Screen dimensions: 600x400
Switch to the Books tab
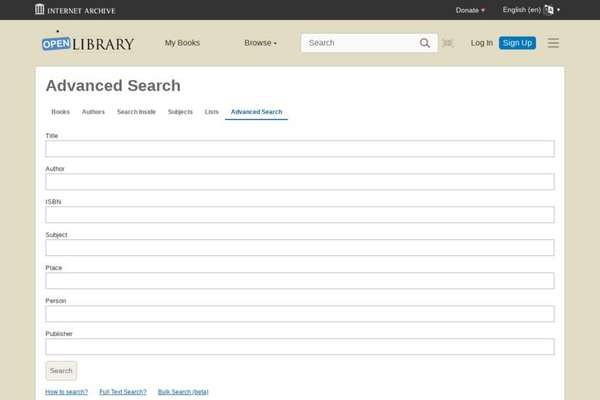pos(60,112)
